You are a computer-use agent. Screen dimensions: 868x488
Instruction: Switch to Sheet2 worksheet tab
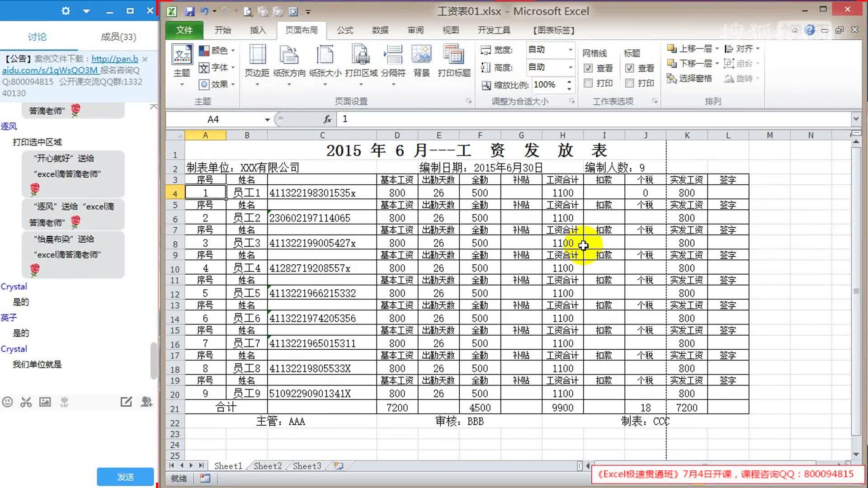point(267,466)
